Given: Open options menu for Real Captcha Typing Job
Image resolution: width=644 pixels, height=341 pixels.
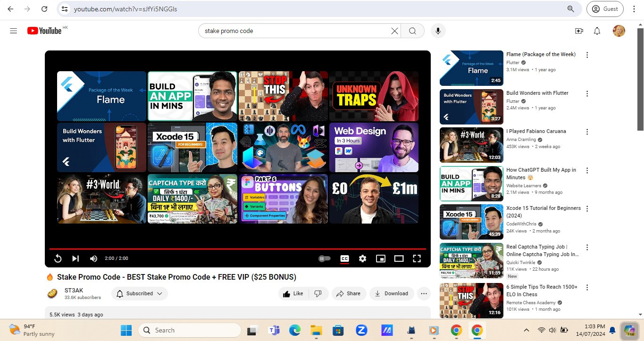Looking at the screenshot, I should [587, 247].
